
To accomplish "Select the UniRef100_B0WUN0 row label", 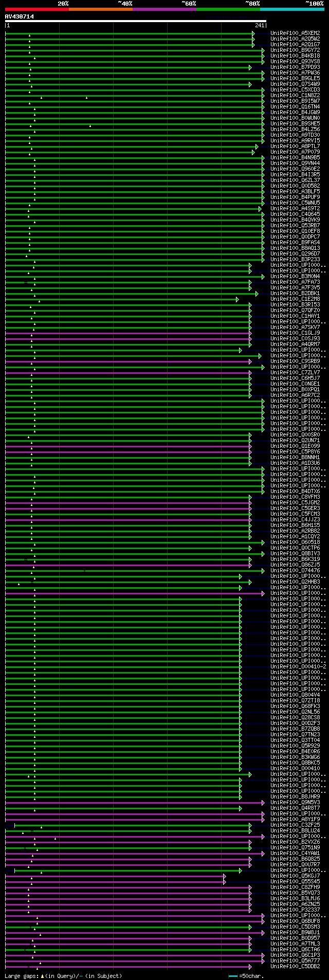I will 295,118.
